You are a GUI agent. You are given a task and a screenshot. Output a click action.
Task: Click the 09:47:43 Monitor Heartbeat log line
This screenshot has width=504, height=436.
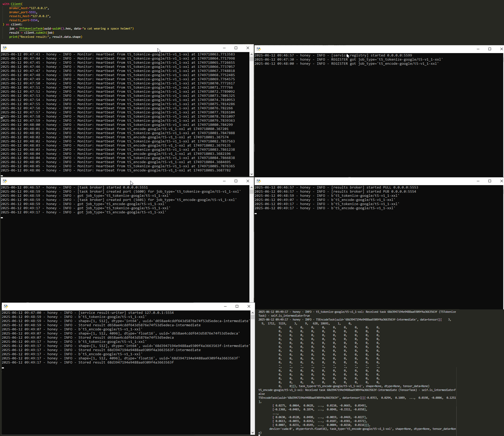pyautogui.click(x=118, y=54)
